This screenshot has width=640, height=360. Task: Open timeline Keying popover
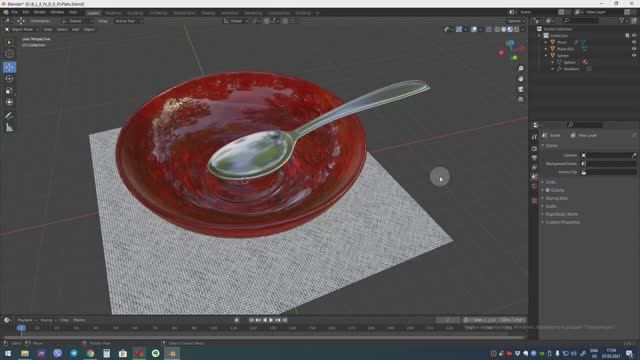pyautogui.click(x=48, y=320)
